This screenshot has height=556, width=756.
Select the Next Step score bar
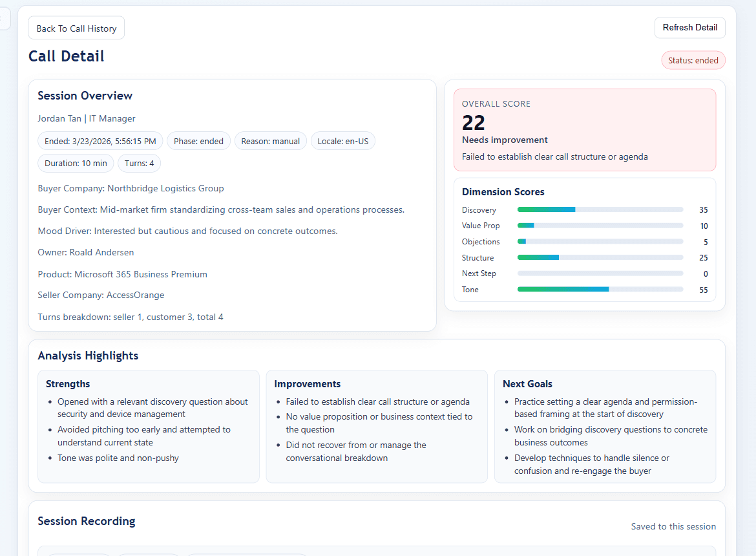[x=600, y=273]
